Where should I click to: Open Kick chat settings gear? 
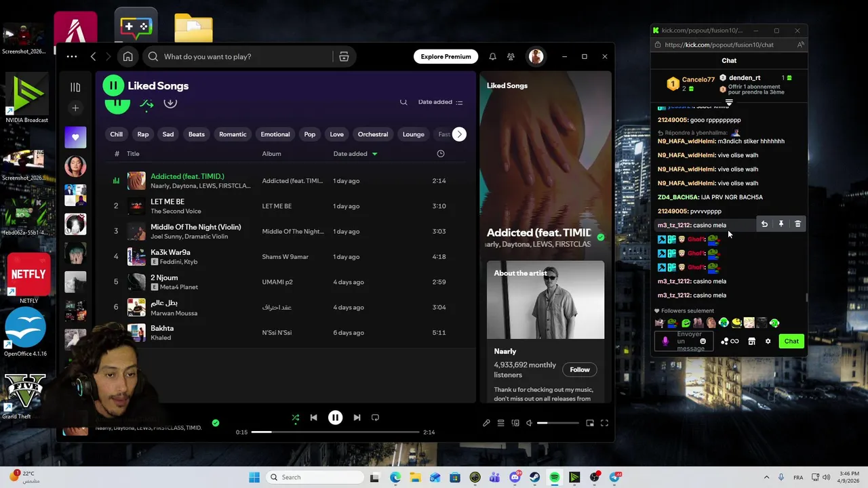pos(768,341)
